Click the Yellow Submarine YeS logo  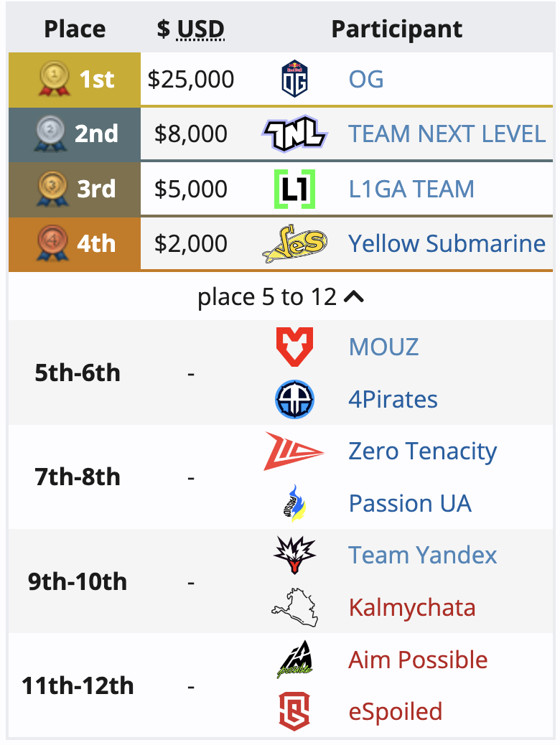(295, 244)
